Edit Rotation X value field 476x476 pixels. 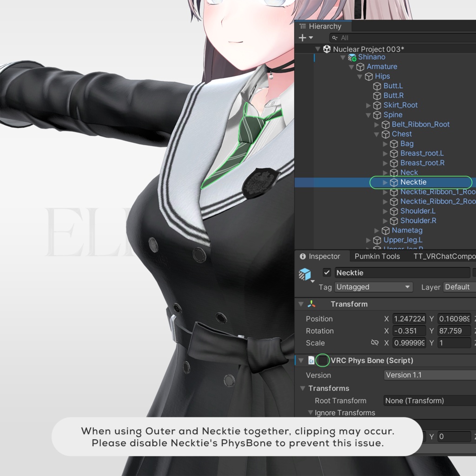[409, 331]
